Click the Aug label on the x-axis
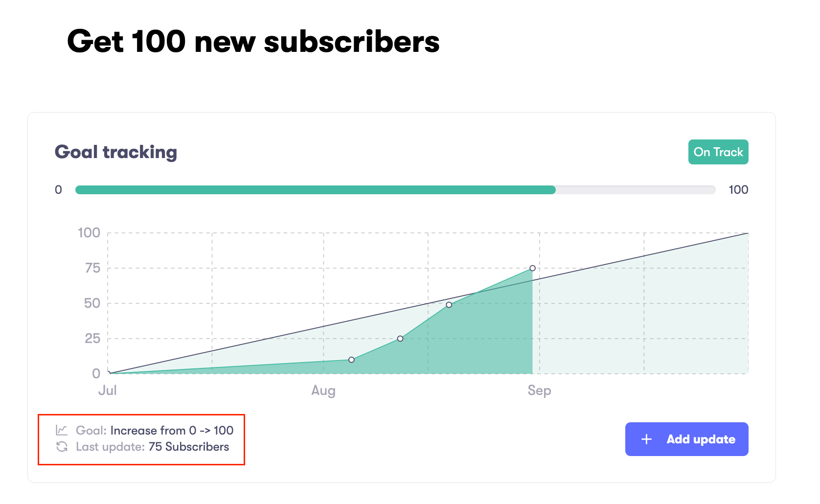Viewport: 820px width, 504px height. [323, 390]
